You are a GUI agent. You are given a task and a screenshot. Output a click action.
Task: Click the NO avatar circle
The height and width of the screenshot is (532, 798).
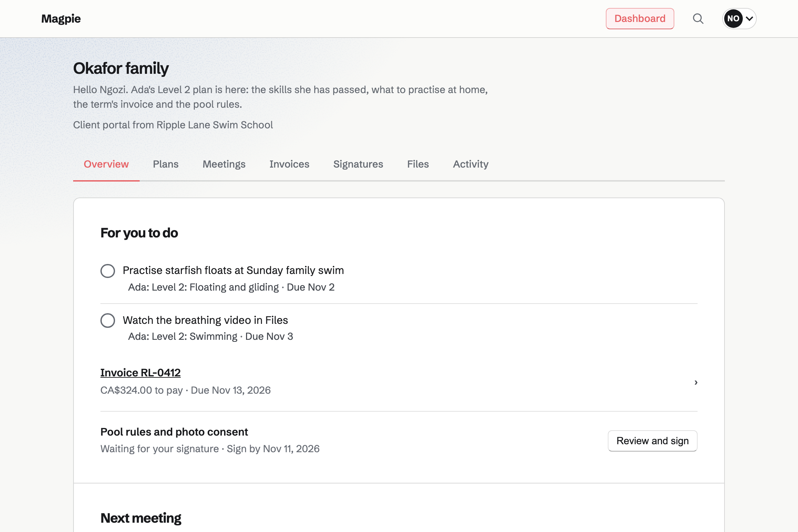coord(733,19)
